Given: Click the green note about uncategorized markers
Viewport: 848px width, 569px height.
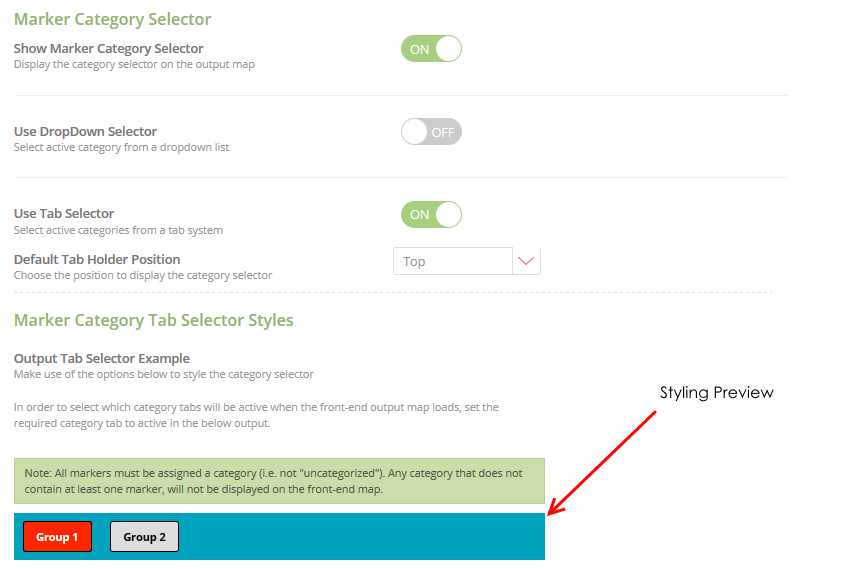Looking at the screenshot, I should point(279,481).
